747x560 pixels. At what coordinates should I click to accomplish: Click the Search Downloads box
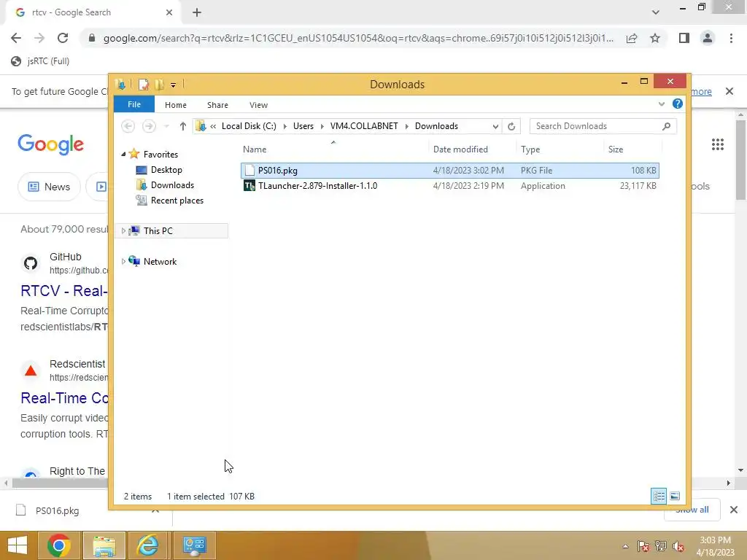click(603, 126)
